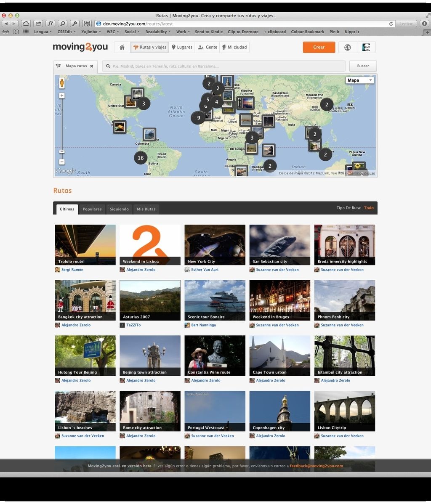Open the top sites grid icon

[x=26, y=32]
